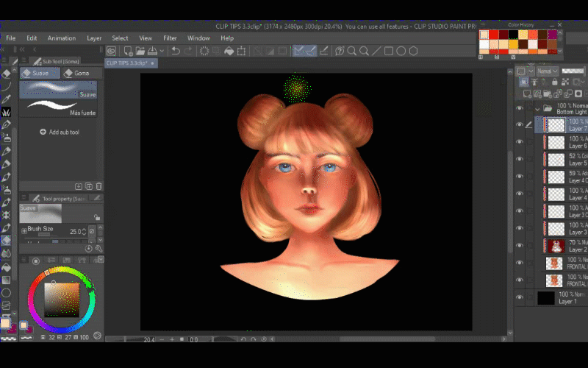
Task: Open the Animation menu
Action: [x=62, y=38]
